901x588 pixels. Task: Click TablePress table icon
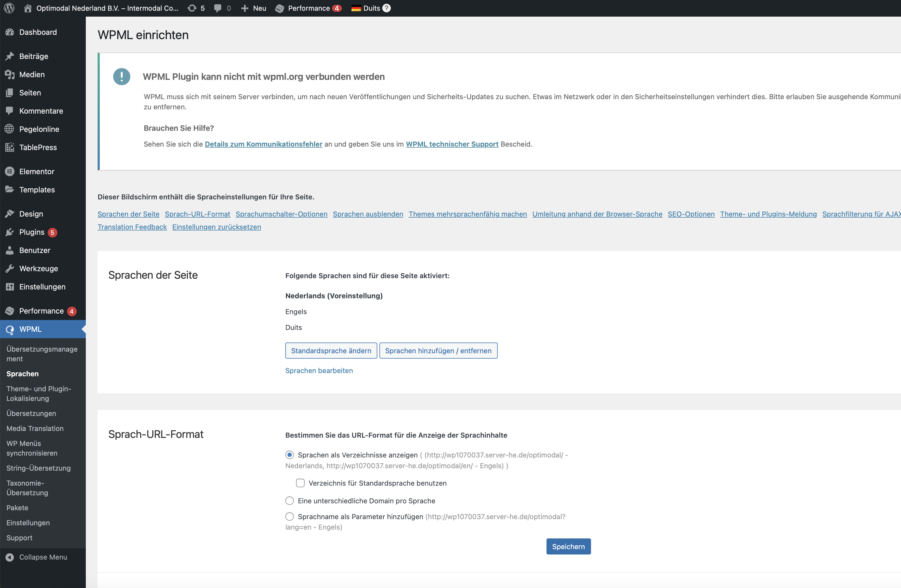click(x=9, y=147)
